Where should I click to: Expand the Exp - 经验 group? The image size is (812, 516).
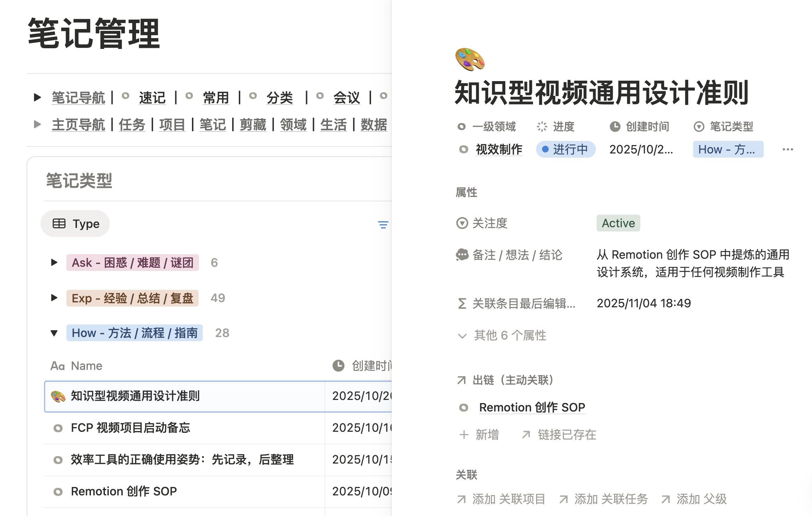pyautogui.click(x=54, y=298)
